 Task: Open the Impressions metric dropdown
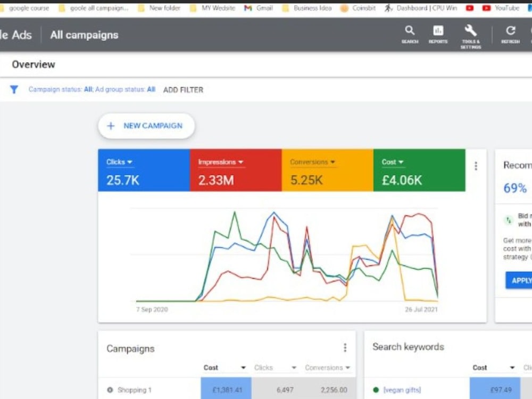pyautogui.click(x=221, y=162)
